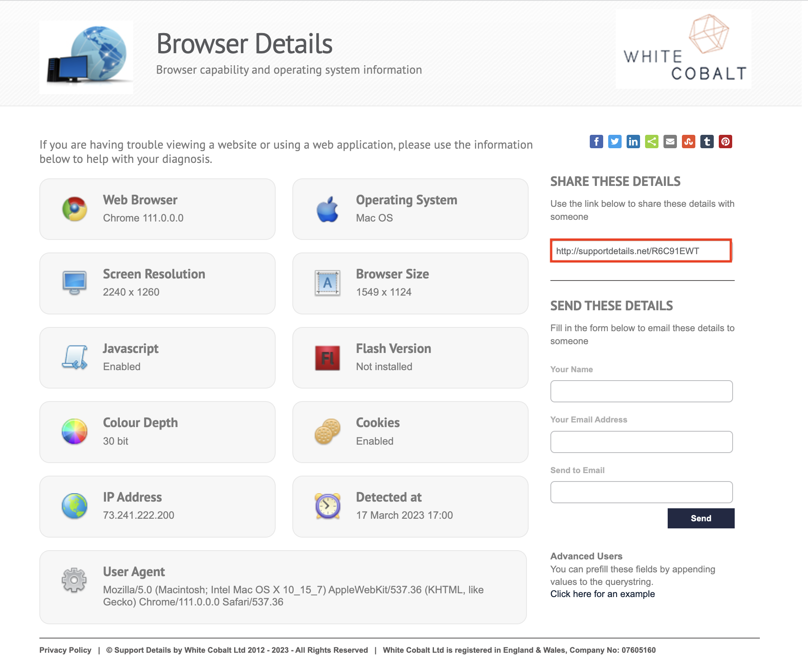Share on LinkedIn using its icon

pyautogui.click(x=633, y=142)
